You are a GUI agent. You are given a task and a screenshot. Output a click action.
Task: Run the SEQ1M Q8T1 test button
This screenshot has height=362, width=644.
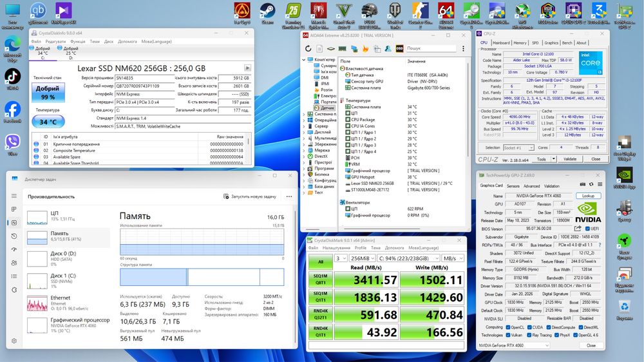321,280
